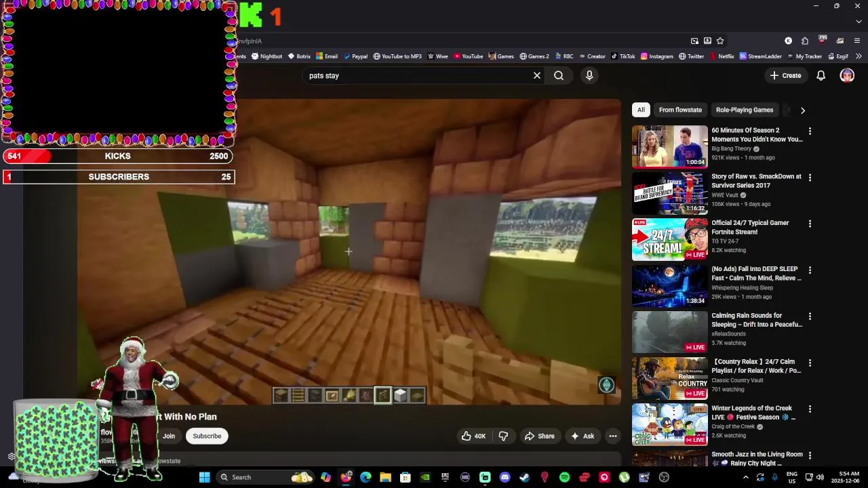Dislike the video with thumbs down
Screen dimensions: 868x488
[x=503, y=436]
